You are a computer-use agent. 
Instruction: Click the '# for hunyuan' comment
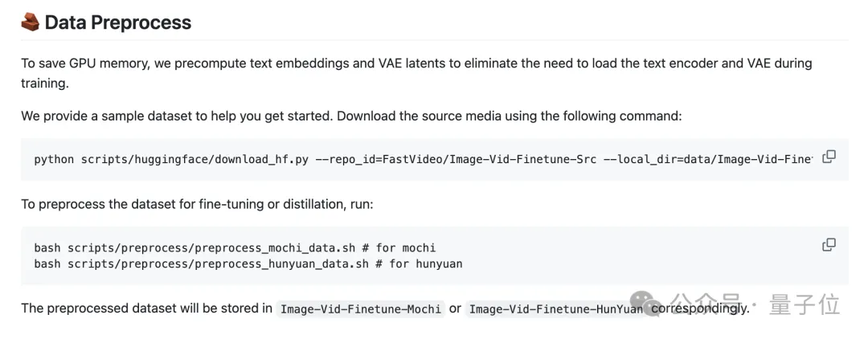[419, 263]
